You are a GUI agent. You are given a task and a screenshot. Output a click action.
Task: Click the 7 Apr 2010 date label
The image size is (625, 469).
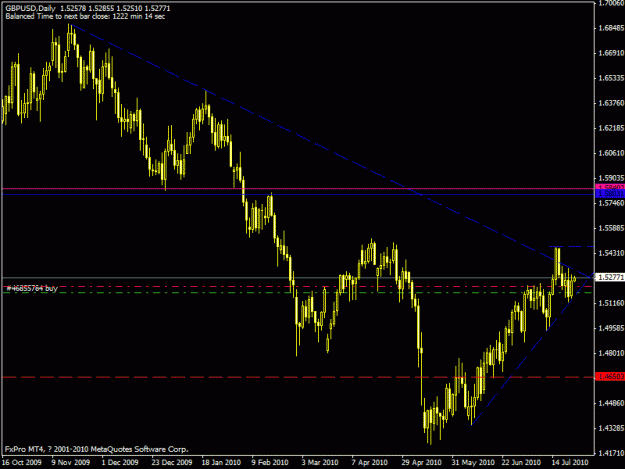[369, 463]
